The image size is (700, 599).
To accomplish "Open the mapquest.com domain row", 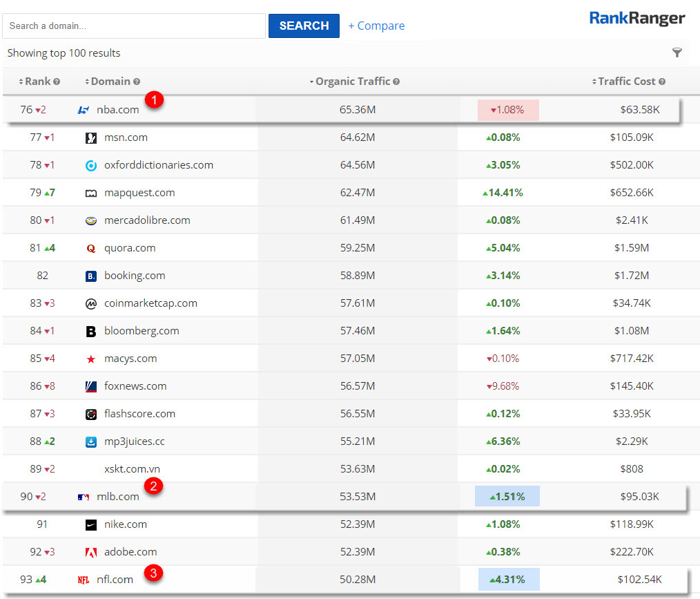I will (x=139, y=193).
